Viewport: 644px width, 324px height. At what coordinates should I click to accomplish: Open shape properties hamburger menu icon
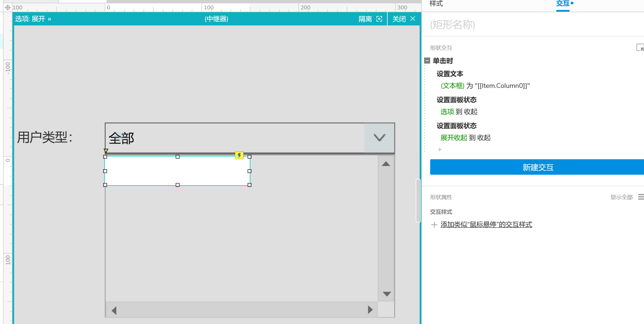click(641, 197)
